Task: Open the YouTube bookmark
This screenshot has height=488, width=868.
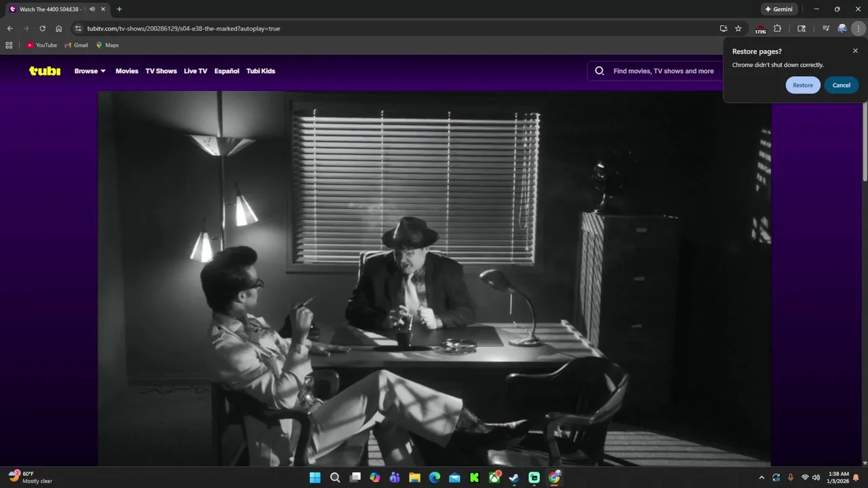Action: [x=41, y=45]
